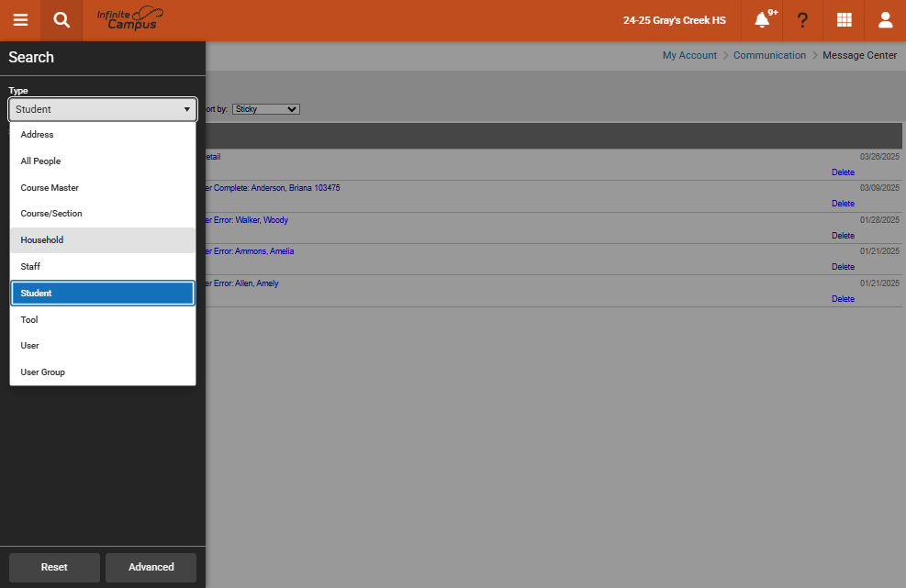Click the search magnifier icon
Viewport: 906px width, 588px height.
pos(62,20)
